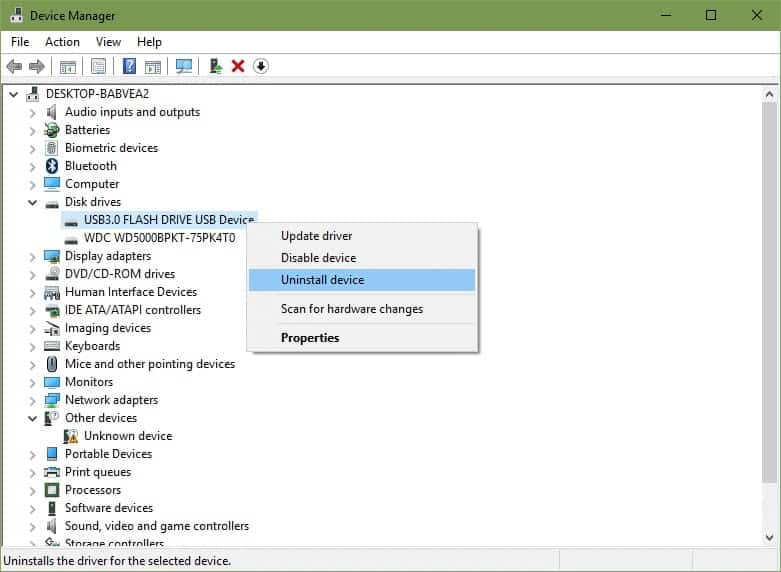Click the Device Manager title bar icon

(16, 15)
